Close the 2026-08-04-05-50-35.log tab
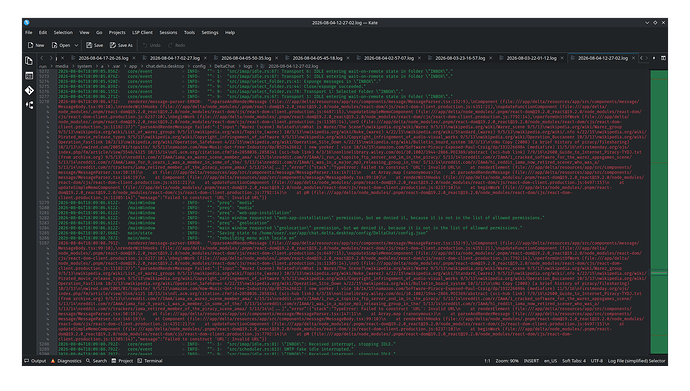 [x=277, y=58]
